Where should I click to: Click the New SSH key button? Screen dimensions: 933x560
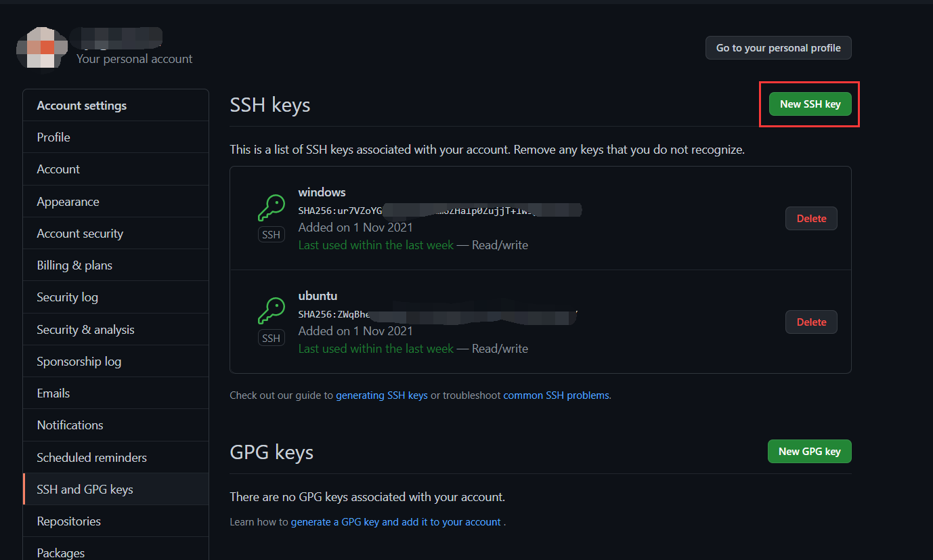coord(809,104)
